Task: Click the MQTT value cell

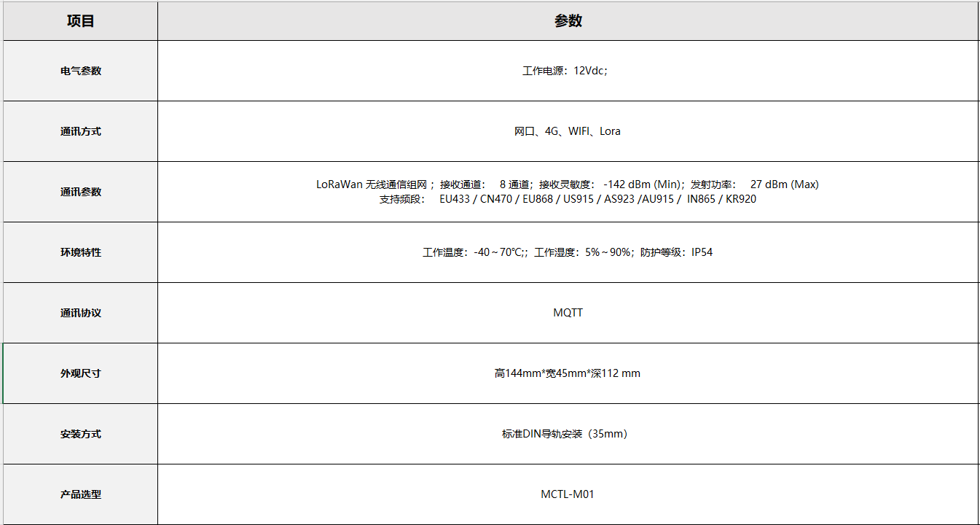Action: click(568, 313)
